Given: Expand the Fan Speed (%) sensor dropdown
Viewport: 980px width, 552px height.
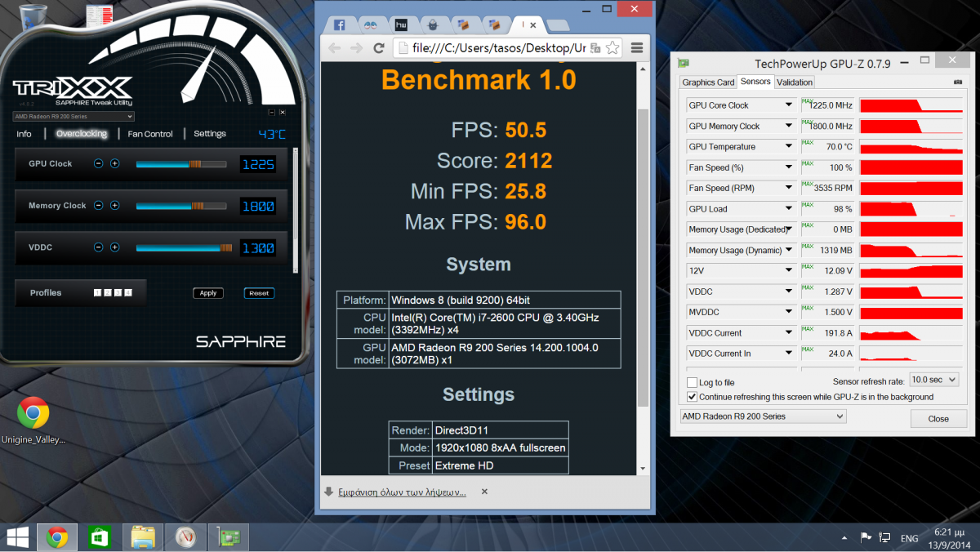Looking at the screenshot, I should point(788,167).
